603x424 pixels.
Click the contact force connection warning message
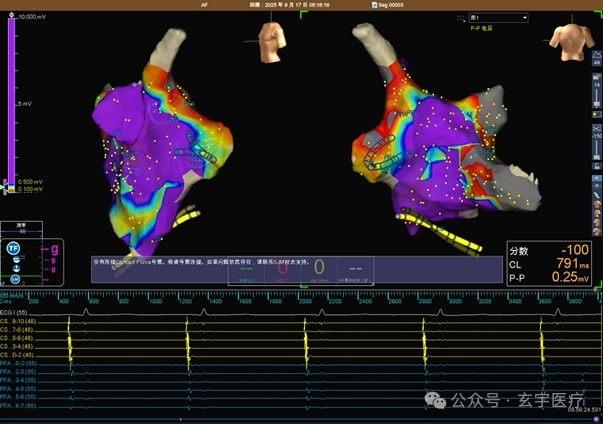coord(201,262)
